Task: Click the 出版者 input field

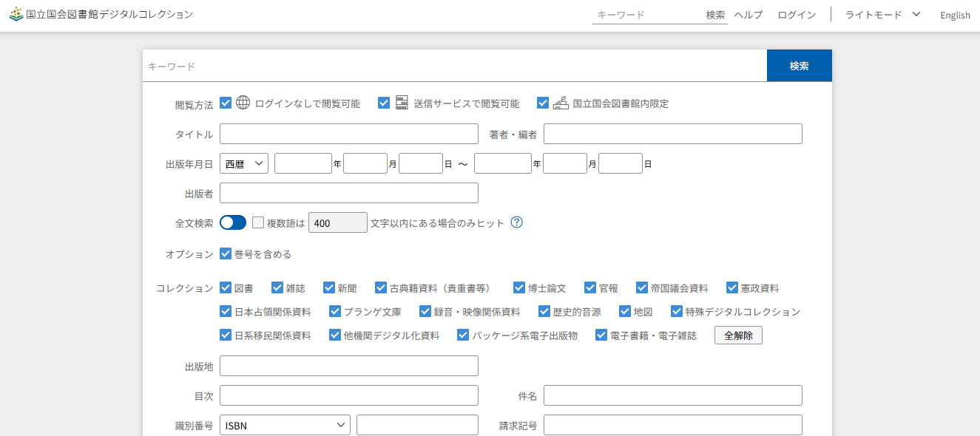Action: pyautogui.click(x=349, y=193)
